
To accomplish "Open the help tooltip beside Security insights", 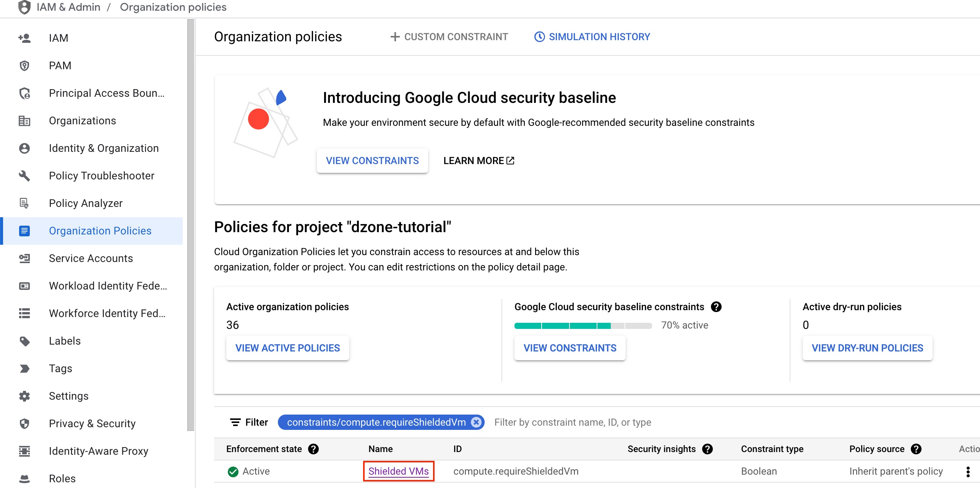I will pos(708,449).
